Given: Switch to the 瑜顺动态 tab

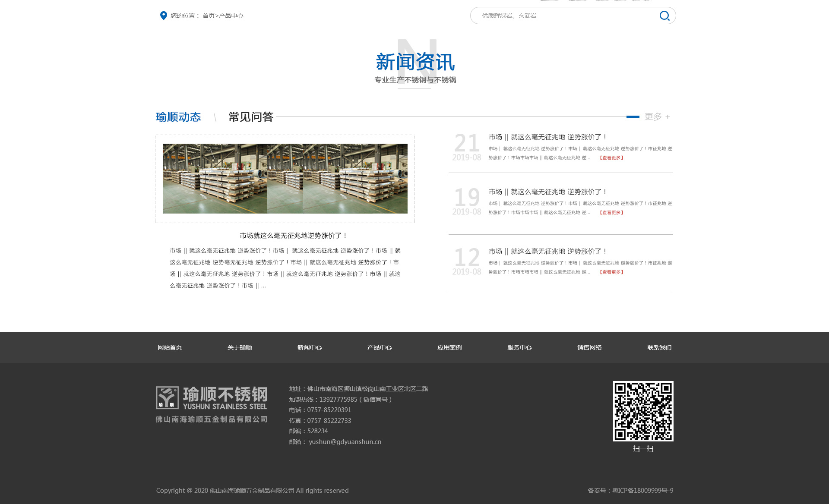Looking at the screenshot, I should pos(178,117).
